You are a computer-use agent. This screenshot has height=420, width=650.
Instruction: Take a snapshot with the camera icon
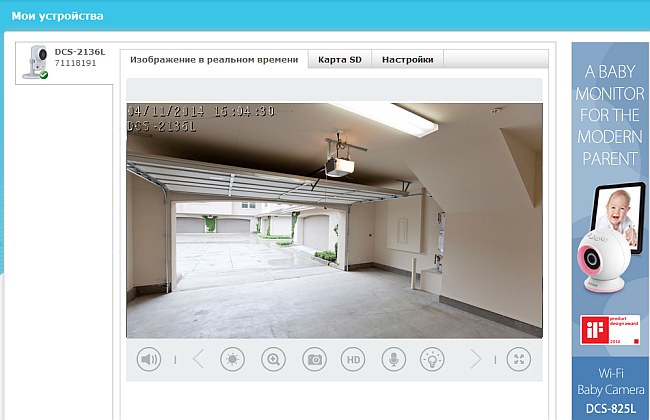pos(314,360)
